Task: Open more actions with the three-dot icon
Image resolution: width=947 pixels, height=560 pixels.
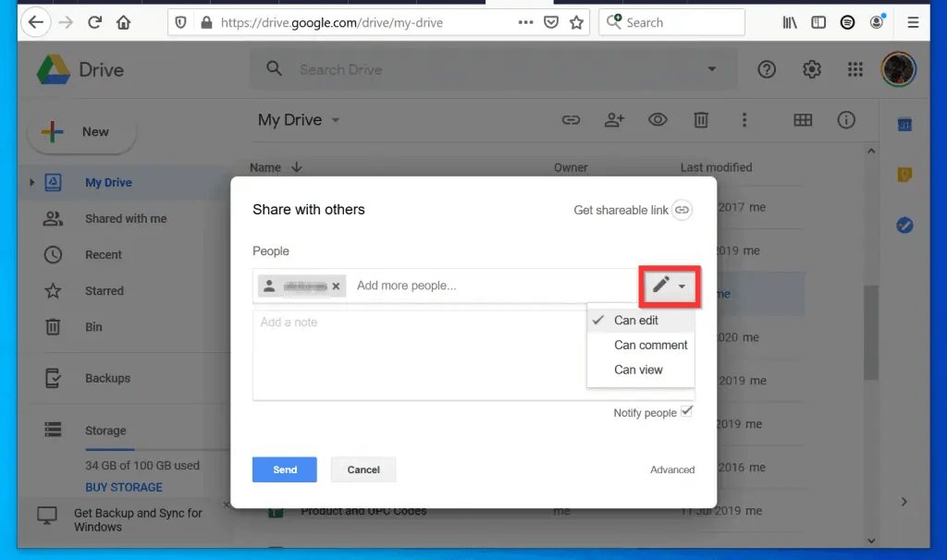Action: [x=744, y=120]
